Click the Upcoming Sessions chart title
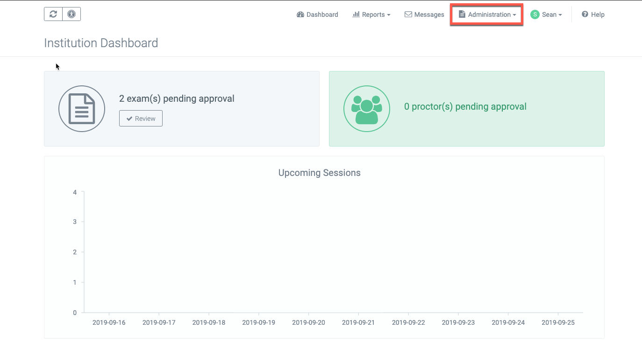642x364 pixels. point(320,173)
